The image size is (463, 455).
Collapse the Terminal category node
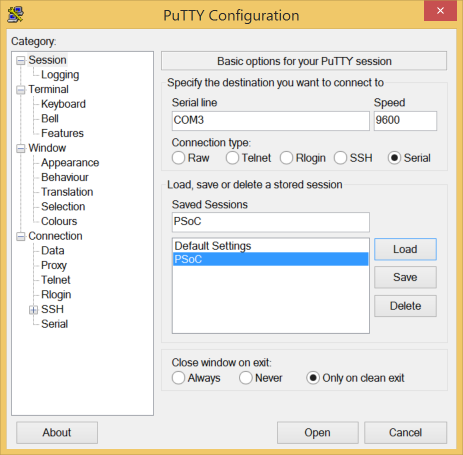click(x=21, y=90)
